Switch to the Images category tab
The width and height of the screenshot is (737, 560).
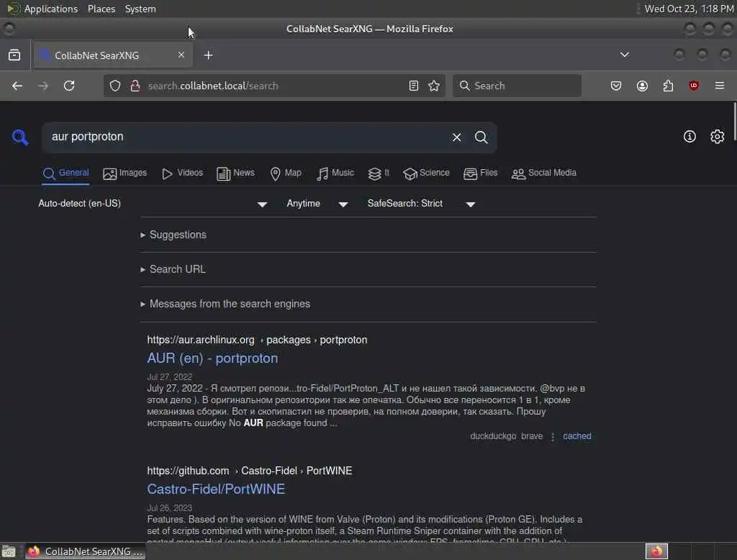click(125, 173)
